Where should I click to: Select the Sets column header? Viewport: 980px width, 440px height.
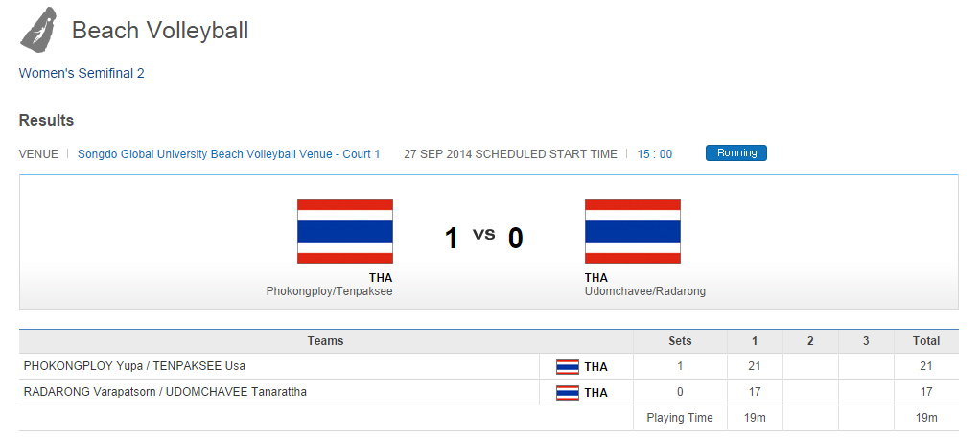point(680,341)
